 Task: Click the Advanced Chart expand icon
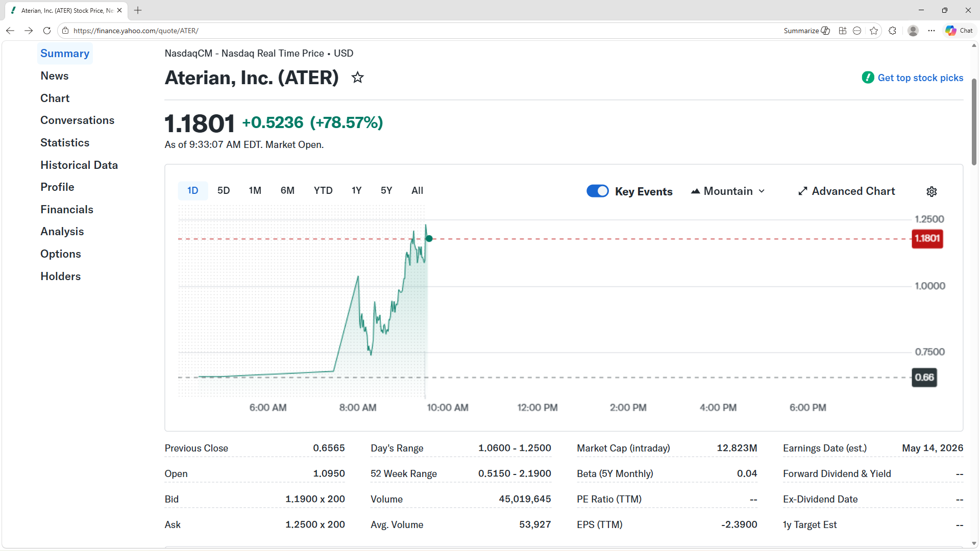point(802,191)
